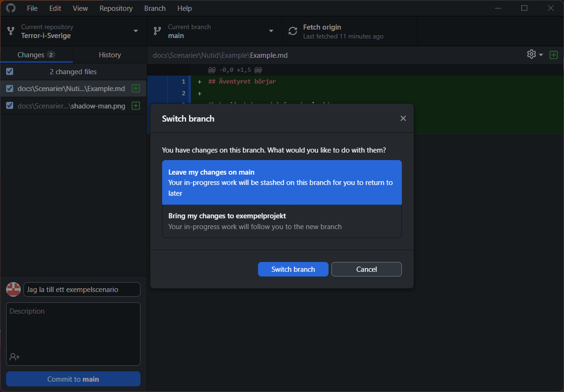Click the Switch branch dialog title
This screenshot has width=564, height=392.
[188, 119]
